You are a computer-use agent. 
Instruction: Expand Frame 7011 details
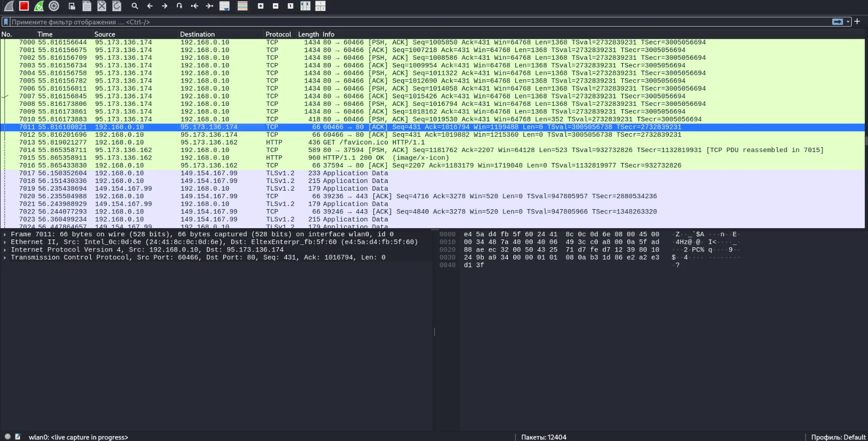(x=5, y=235)
